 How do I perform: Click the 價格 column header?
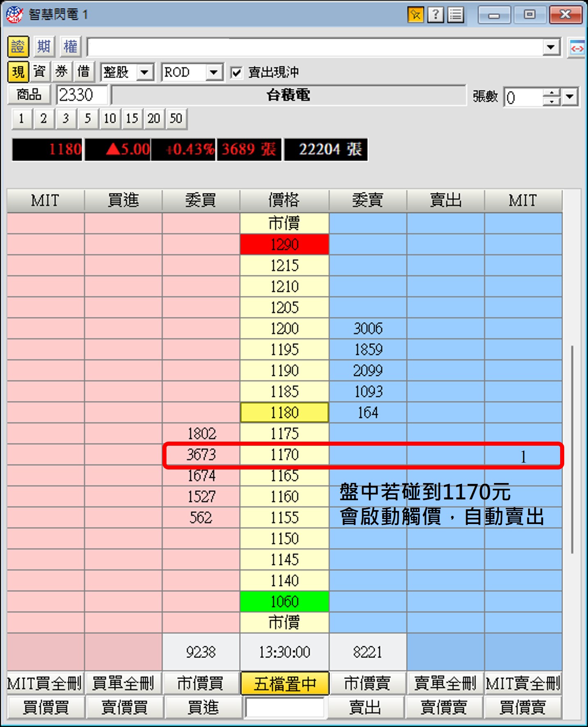tap(284, 201)
